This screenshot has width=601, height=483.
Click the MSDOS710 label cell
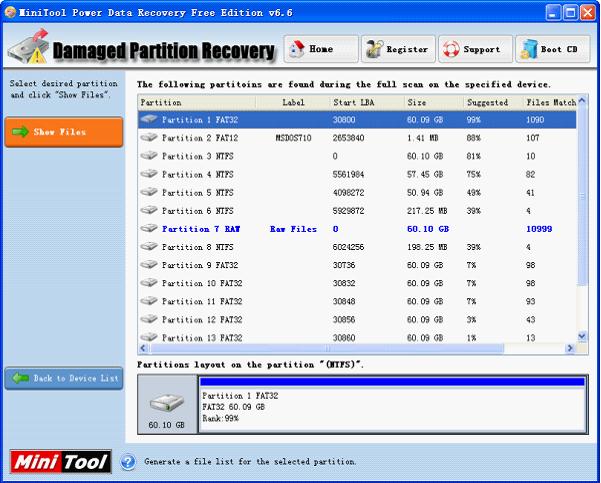[293, 138]
